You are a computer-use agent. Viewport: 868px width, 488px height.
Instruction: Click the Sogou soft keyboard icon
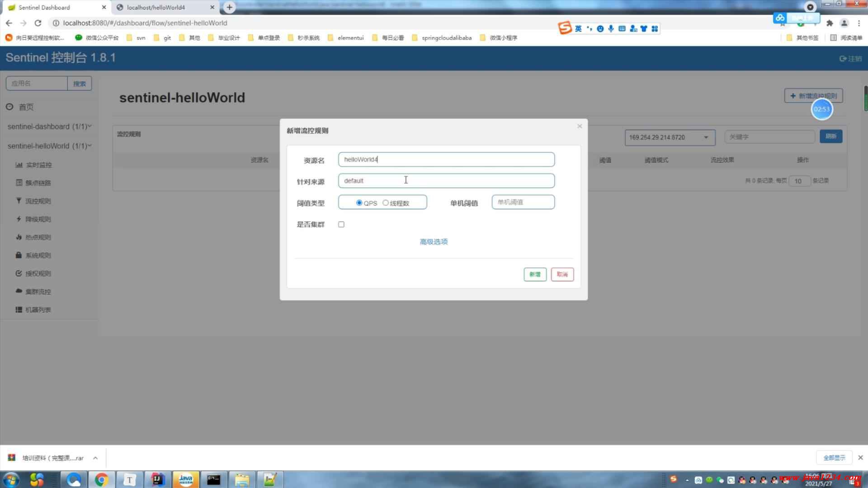coord(622,28)
